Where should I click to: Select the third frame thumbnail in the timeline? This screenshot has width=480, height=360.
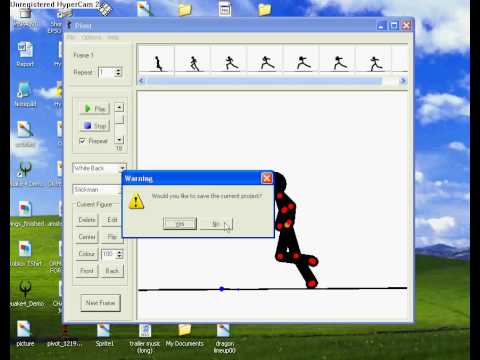point(229,59)
